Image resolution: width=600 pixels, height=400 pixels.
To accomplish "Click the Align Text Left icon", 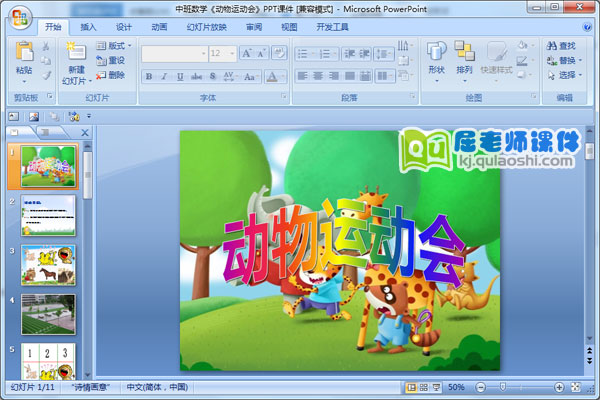I will (303, 76).
